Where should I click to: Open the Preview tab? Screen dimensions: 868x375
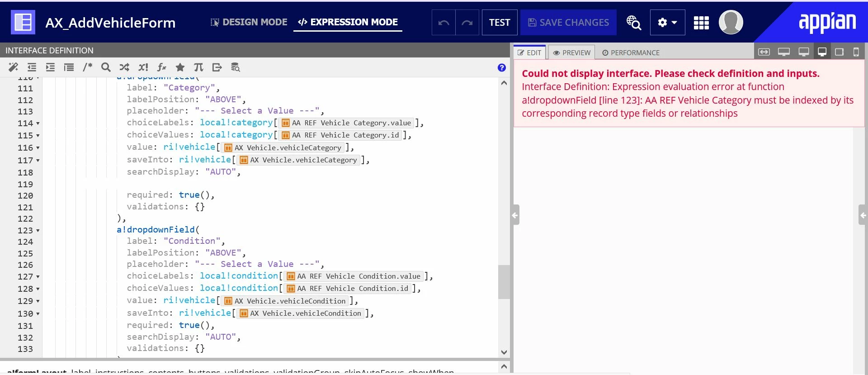click(x=572, y=52)
